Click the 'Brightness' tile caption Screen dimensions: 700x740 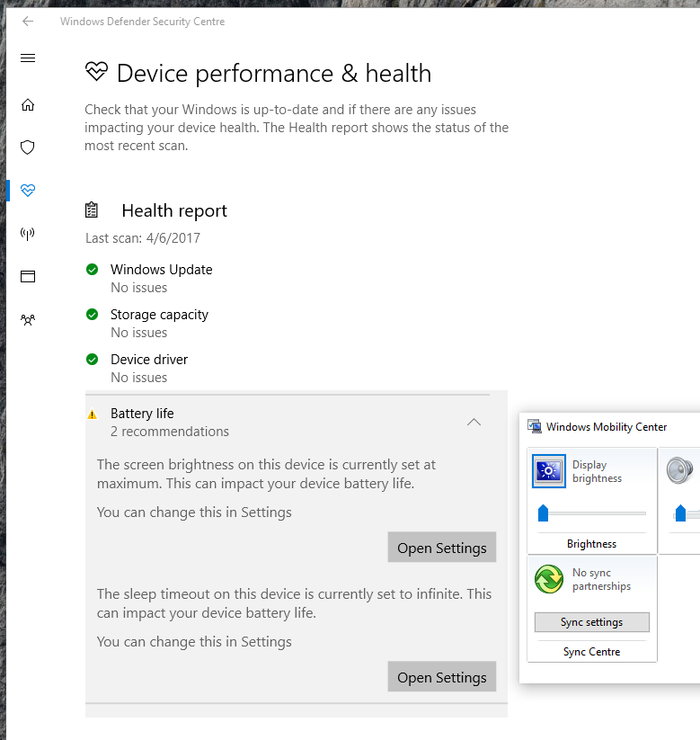[x=591, y=544]
